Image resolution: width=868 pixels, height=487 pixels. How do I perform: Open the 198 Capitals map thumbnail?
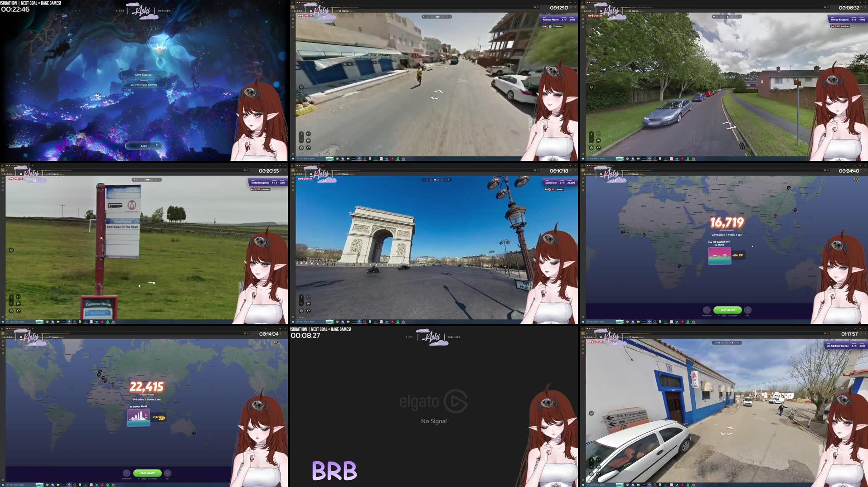tap(719, 256)
